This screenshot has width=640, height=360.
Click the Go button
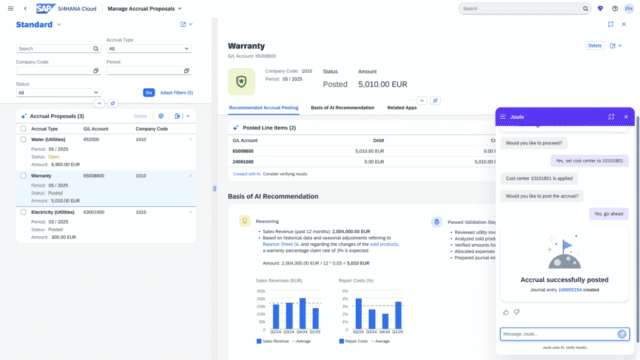(149, 93)
